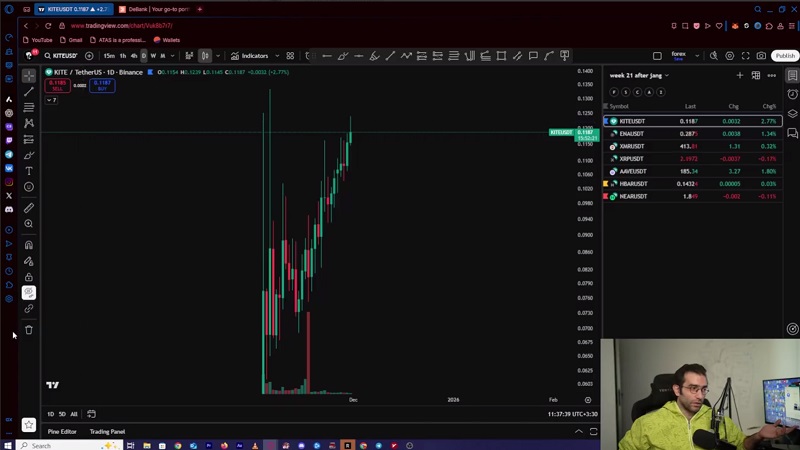
Task: Add symbol with watchlist plus icon
Action: pyautogui.click(x=740, y=75)
